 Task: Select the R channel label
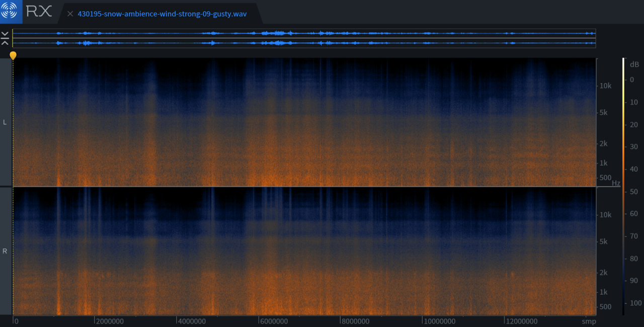tap(5, 251)
